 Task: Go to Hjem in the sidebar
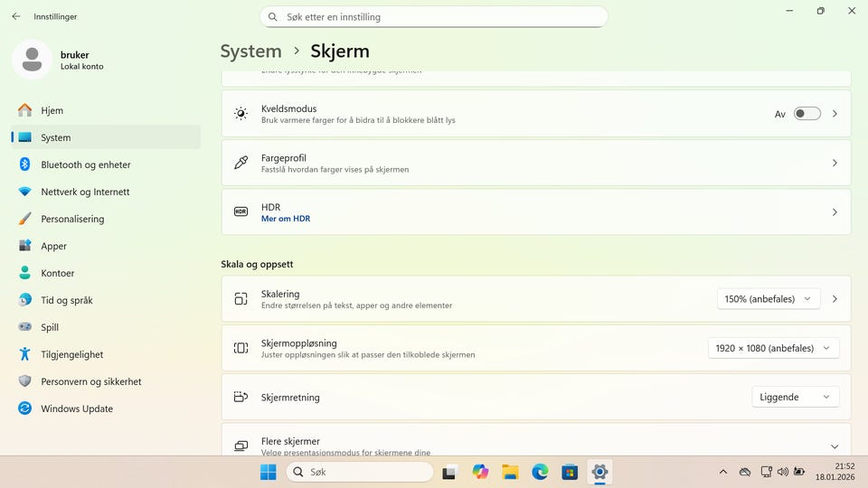click(x=106, y=110)
